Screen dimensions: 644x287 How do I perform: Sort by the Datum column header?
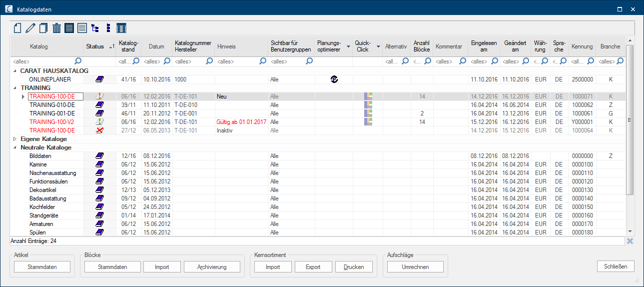156,46
